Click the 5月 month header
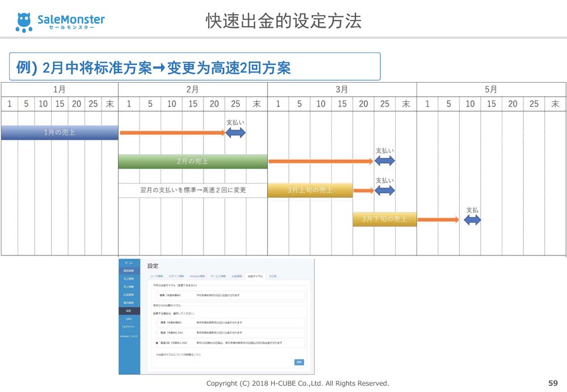The image size is (567, 392). tap(491, 90)
